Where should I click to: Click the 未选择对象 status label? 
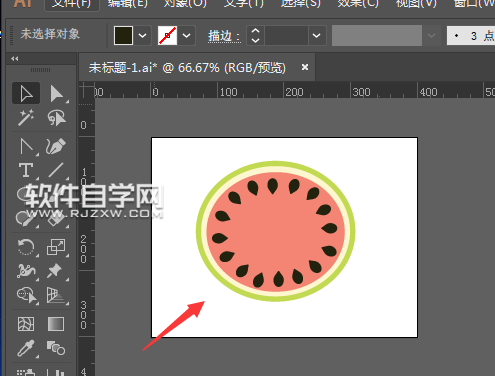click(50, 34)
